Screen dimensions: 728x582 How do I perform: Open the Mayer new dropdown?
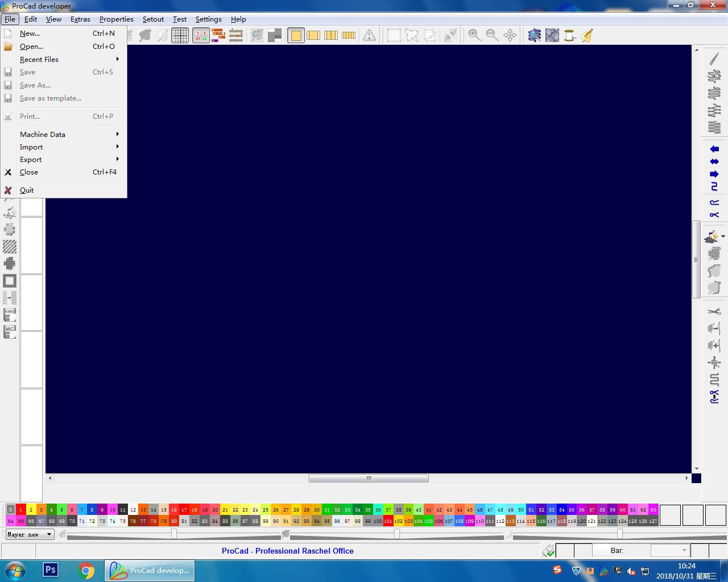[30, 534]
